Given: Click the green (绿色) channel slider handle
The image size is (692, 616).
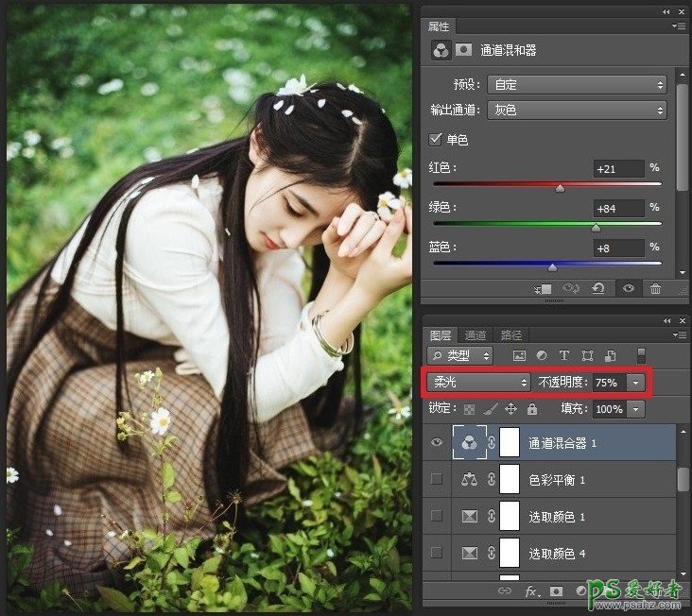Looking at the screenshot, I should pos(596,228).
